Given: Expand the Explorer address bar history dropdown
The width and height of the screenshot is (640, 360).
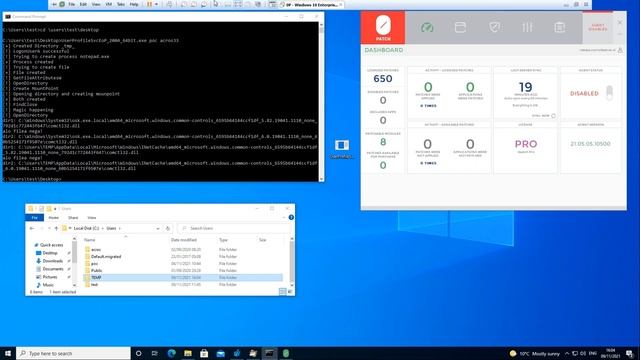Looking at the screenshot, I should [158, 228].
